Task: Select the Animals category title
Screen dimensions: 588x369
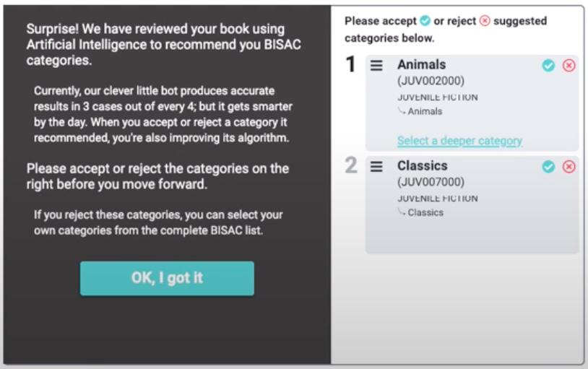Action: point(421,65)
